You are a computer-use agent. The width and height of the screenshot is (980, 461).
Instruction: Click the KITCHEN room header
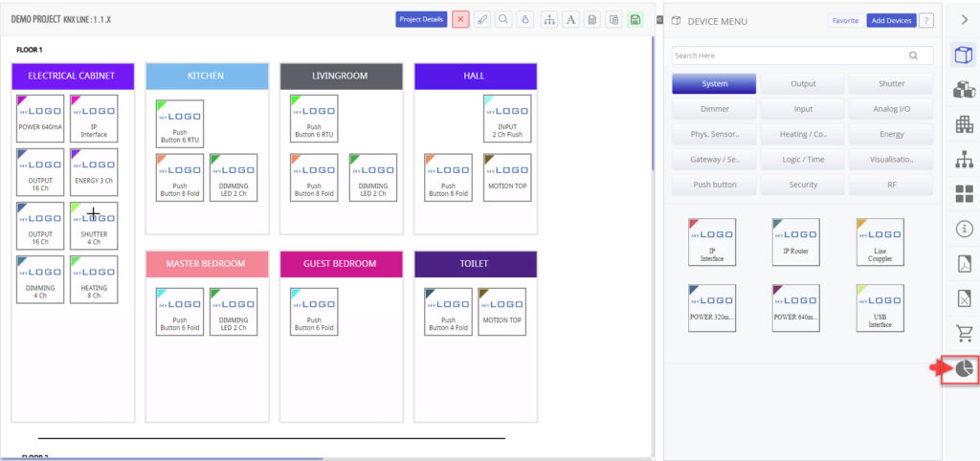pos(207,77)
